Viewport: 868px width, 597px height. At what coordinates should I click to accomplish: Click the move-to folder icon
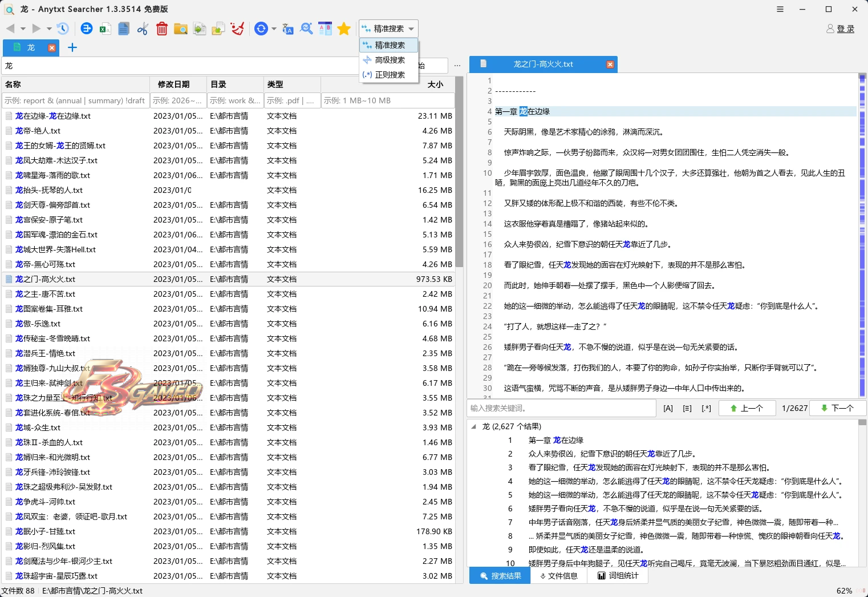tap(218, 29)
